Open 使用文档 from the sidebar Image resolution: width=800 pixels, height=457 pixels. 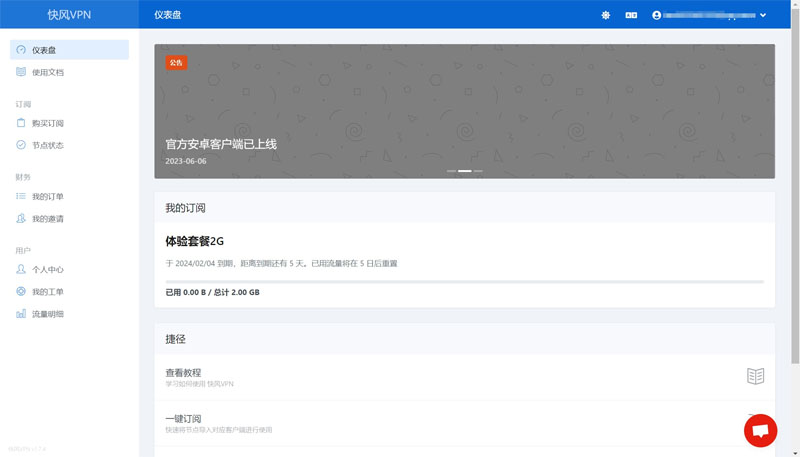click(47, 72)
